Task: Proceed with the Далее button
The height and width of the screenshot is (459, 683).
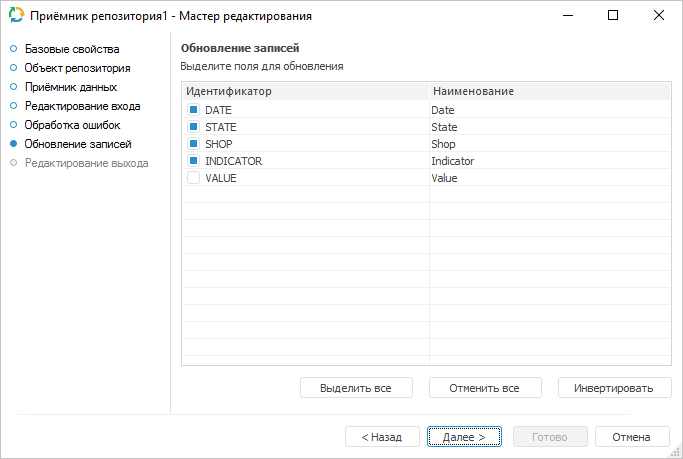Action: [x=464, y=437]
